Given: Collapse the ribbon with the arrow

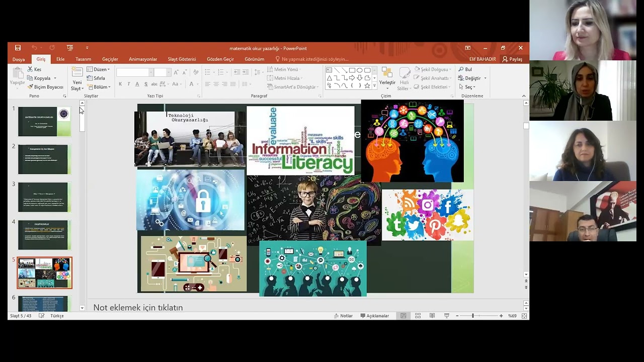Looking at the screenshot, I should tap(524, 96).
